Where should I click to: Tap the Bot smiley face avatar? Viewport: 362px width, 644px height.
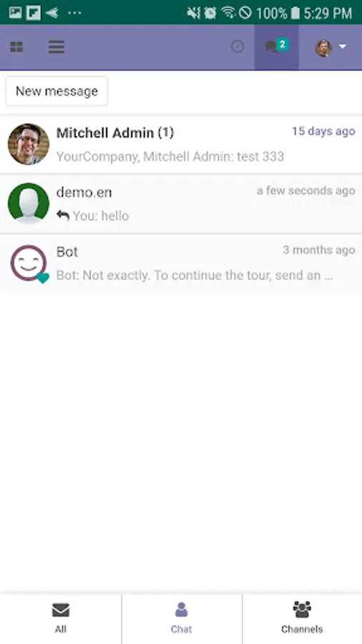29,263
